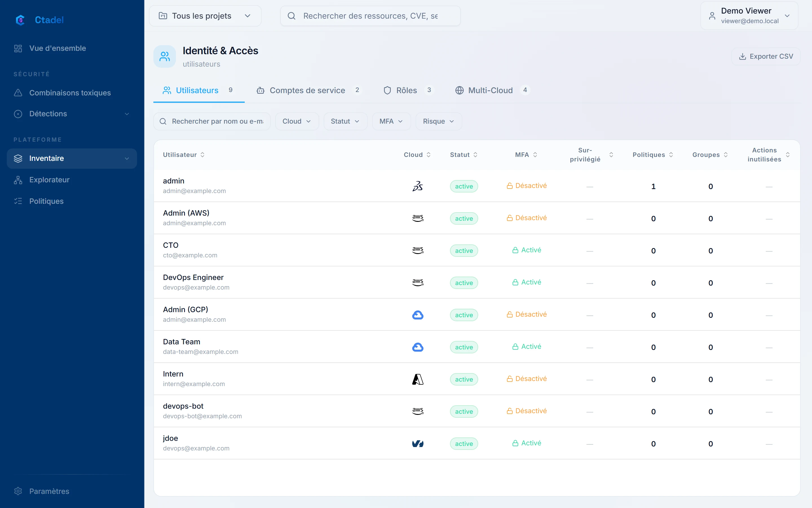Switch to the Multi-Cloud tab
The width and height of the screenshot is (812, 508).
click(x=492, y=90)
